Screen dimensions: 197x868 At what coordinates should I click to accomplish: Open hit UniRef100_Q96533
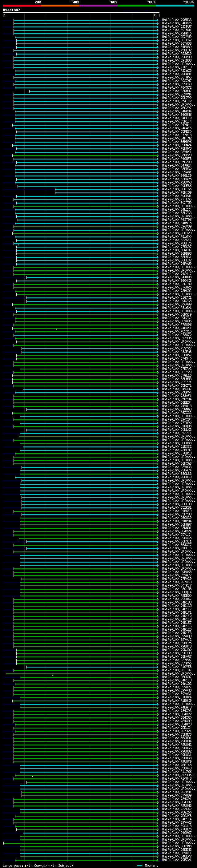pyautogui.click(x=177, y=20)
